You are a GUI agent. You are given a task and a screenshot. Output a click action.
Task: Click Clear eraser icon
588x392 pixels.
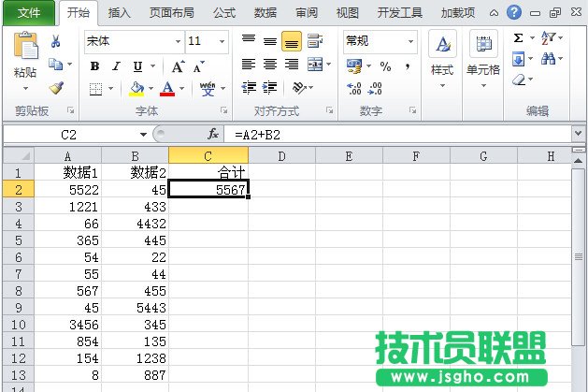click(519, 80)
